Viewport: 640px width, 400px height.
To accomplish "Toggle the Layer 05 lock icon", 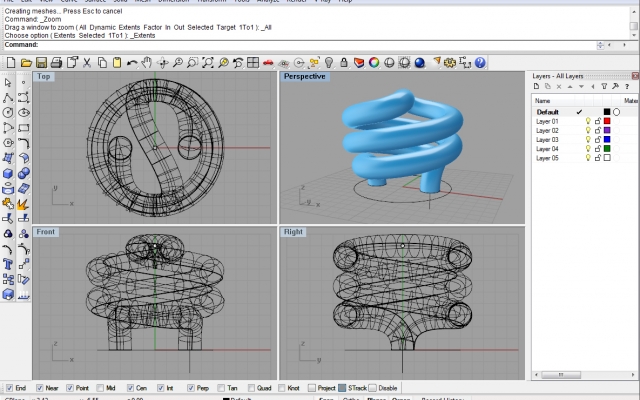I will point(598,158).
